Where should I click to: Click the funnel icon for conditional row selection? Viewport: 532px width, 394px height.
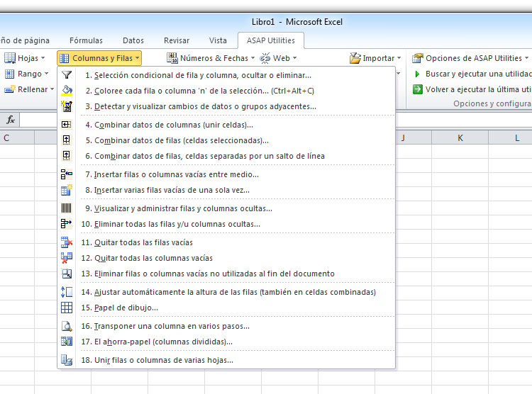coord(67,75)
